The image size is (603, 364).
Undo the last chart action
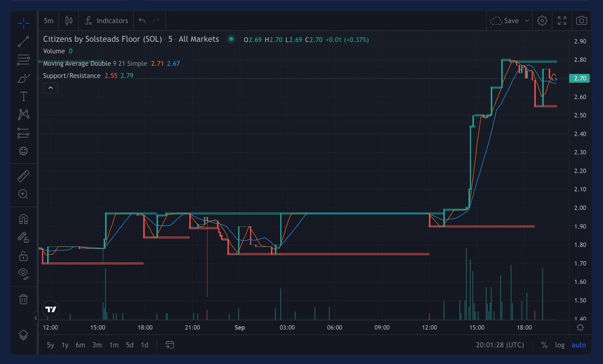[142, 21]
